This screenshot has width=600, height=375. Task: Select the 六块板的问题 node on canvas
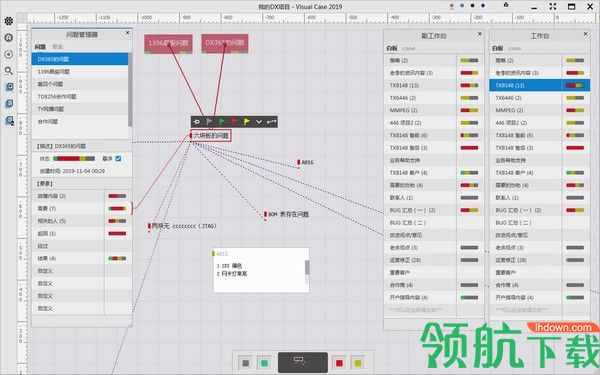pos(210,135)
